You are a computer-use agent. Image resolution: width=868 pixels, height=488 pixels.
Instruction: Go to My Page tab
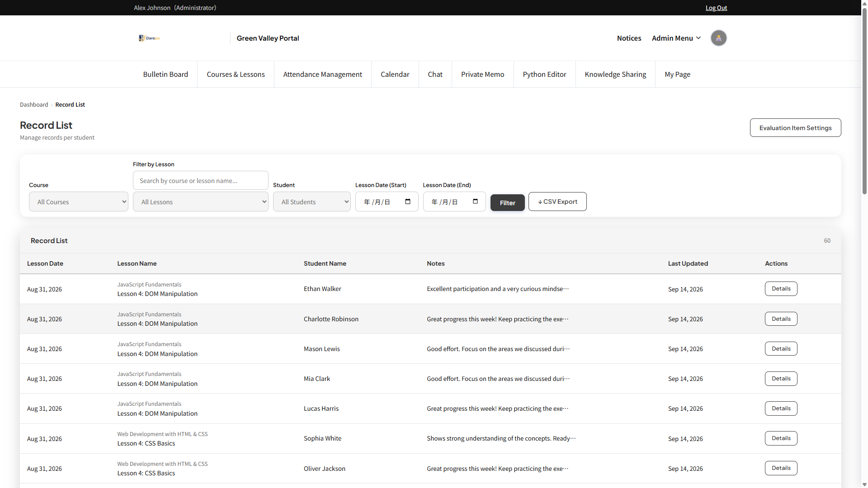tap(677, 74)
